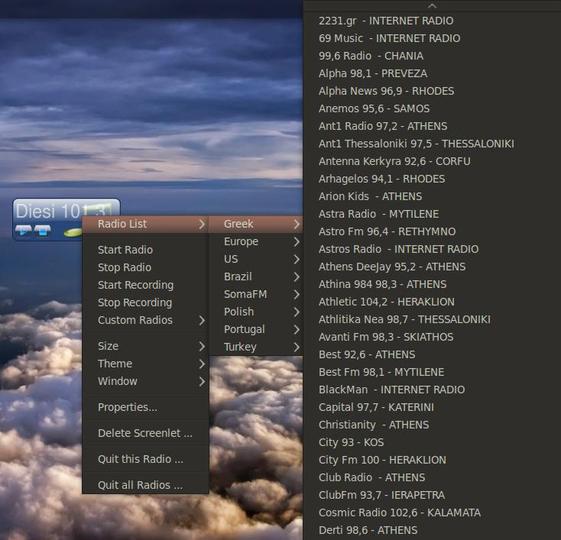Select Athletic 104,2 - HERAKLION
Image resolution: width=561 pixels, height=540 pixels.
tap(432, 302)
